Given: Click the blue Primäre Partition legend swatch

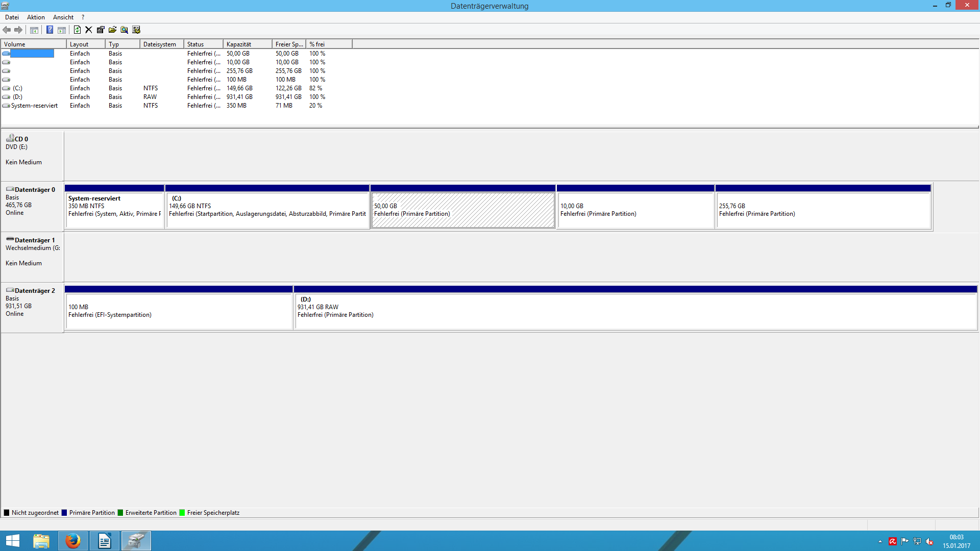Looking at the screenshot, I should tap(64, 513).
